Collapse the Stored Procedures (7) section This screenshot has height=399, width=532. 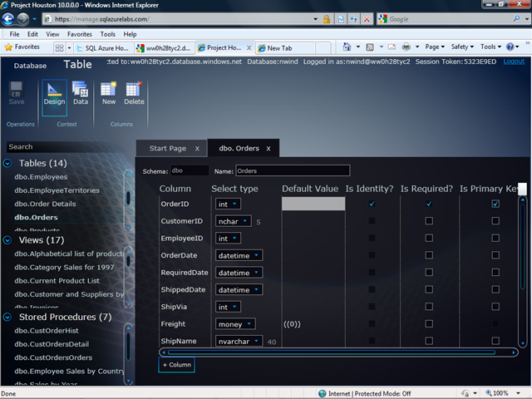point(7,317)
